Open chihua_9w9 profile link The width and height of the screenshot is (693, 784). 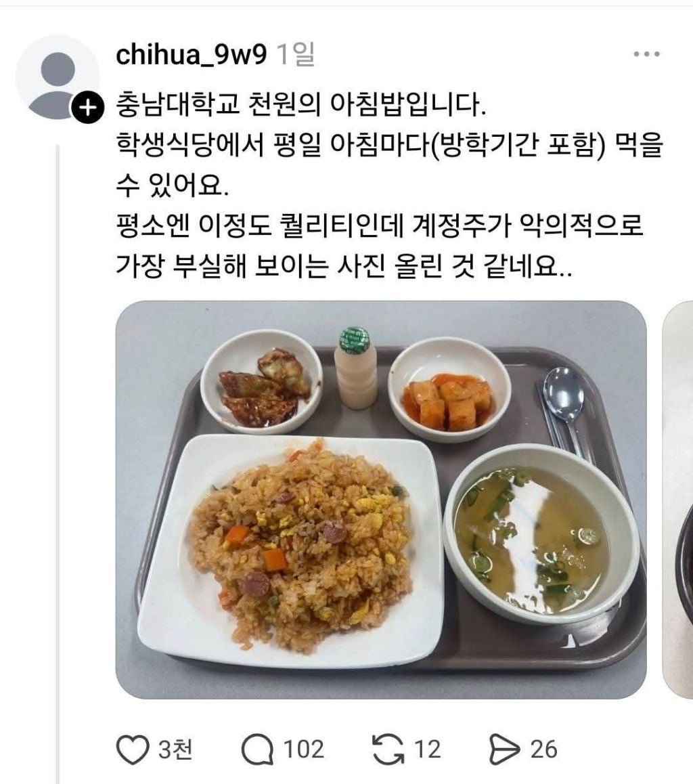point(192,54)
